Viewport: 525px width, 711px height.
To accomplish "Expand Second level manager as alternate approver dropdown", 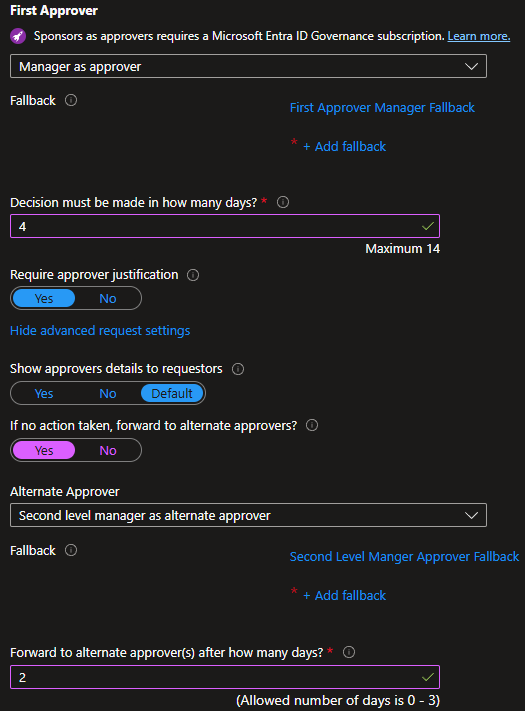I will 248,515.
